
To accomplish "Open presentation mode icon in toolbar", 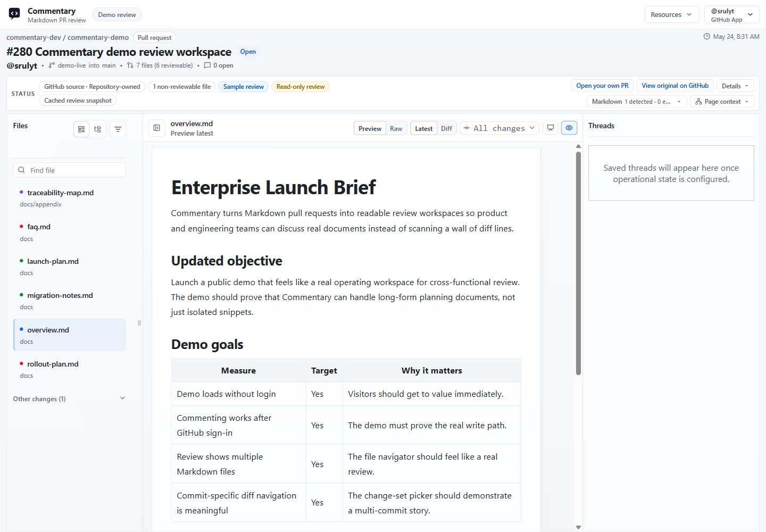I will coord(551,128).
